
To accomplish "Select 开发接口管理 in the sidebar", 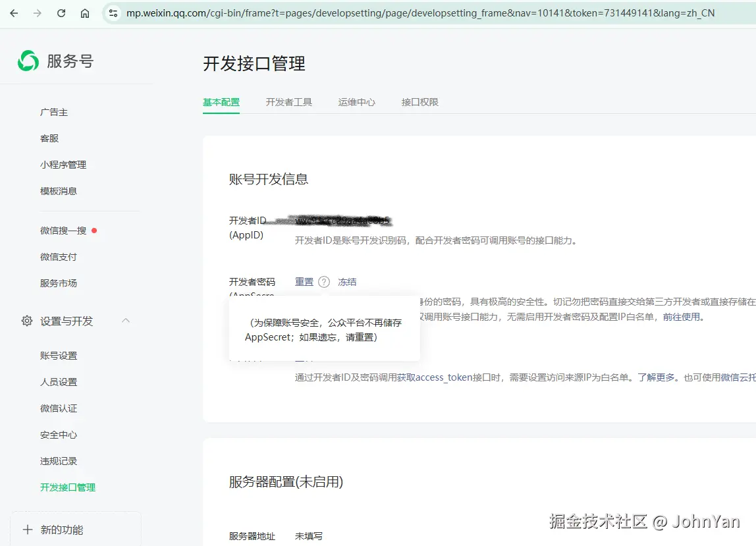I will [67, 487].
